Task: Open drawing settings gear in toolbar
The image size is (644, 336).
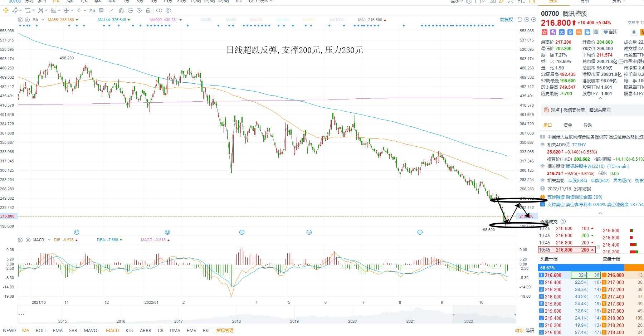Action: coord(168,10)
